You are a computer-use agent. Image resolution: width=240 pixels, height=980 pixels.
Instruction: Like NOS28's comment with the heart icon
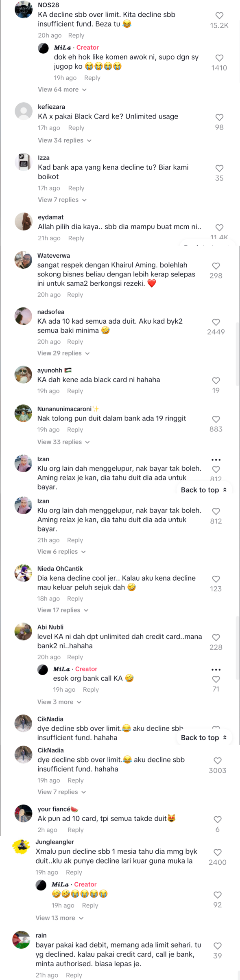[219, 16]
